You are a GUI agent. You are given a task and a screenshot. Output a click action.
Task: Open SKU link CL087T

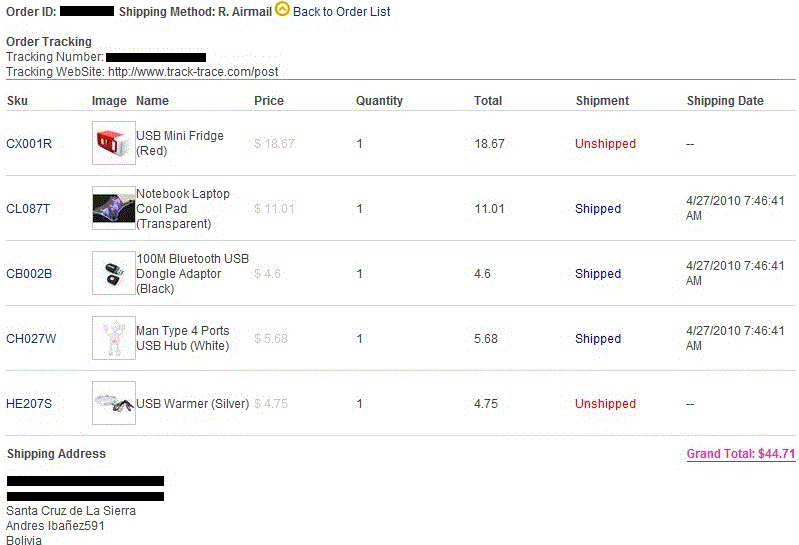tap(28, 209)
